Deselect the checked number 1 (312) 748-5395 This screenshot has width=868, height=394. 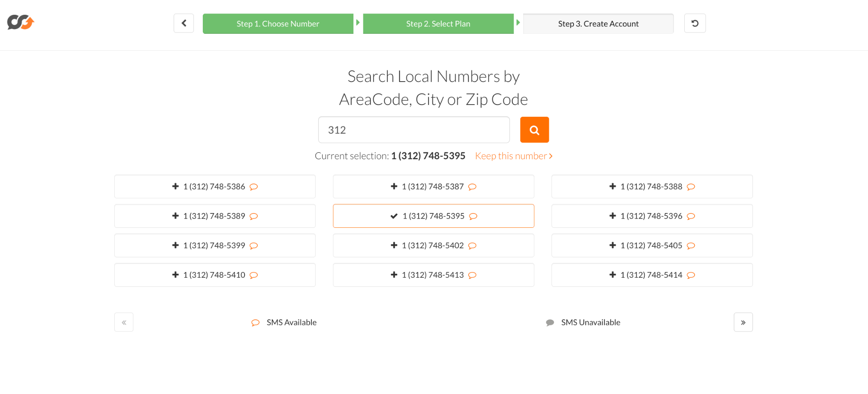(x=433, y=216)
